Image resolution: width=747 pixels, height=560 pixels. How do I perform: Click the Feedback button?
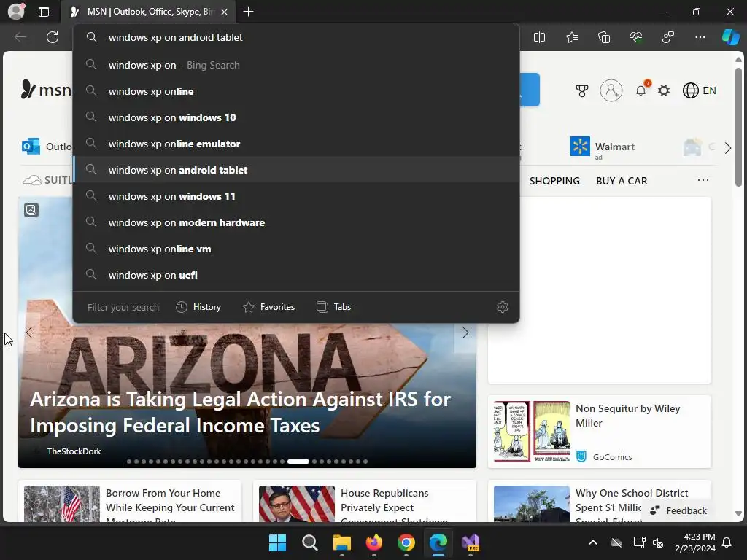pyautogui.click(x=678, y=510)
